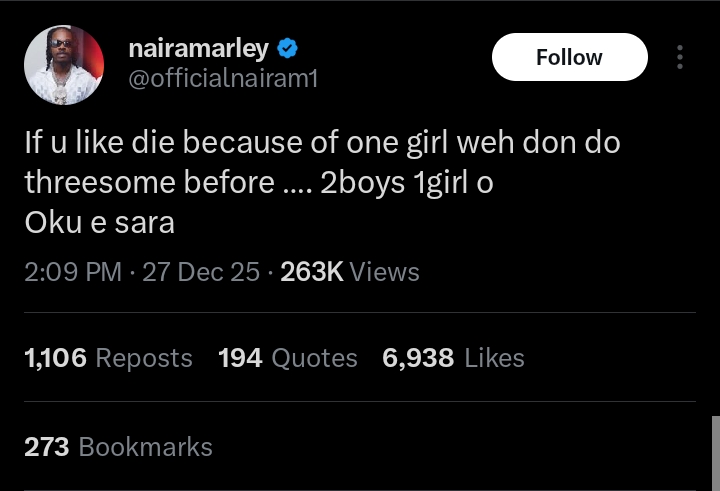Open the 194 Quotes list
Screen dimensions: 720x491
coord(288,358)
